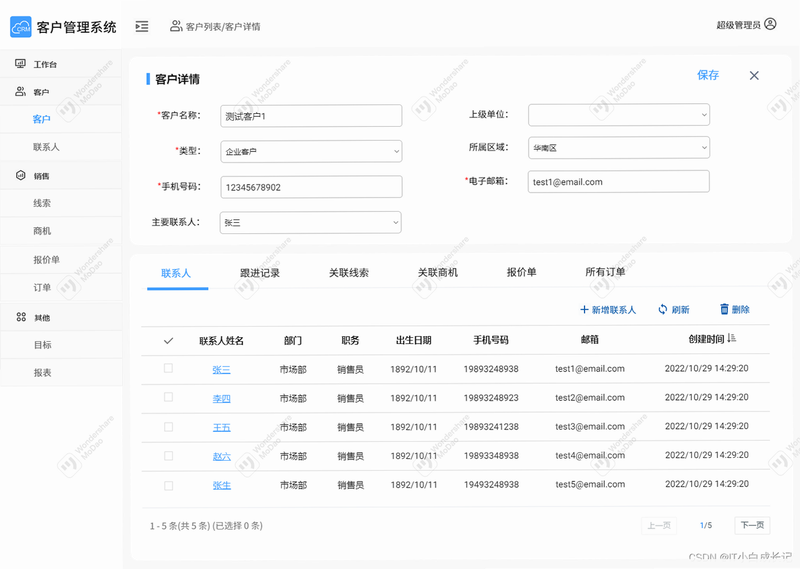800x569 pixels.
Task: Check the box for 王五 row
Action: coord(168,427)
